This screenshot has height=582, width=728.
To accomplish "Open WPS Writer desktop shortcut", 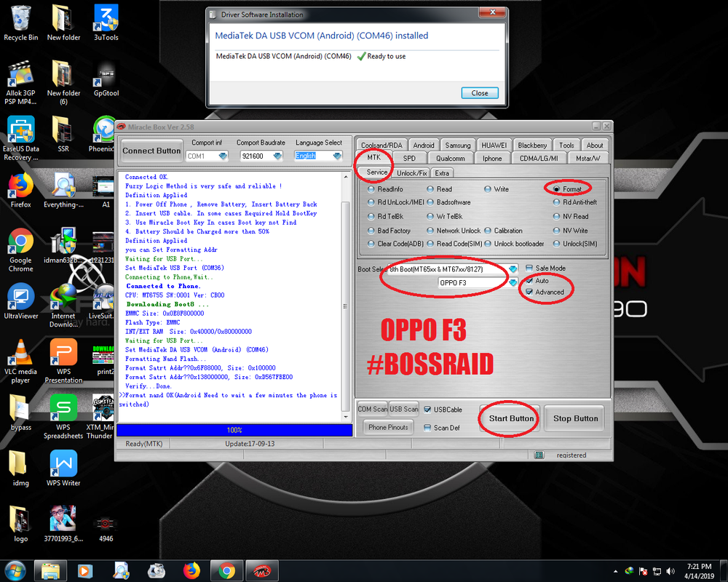I will [x=63, y=469].
